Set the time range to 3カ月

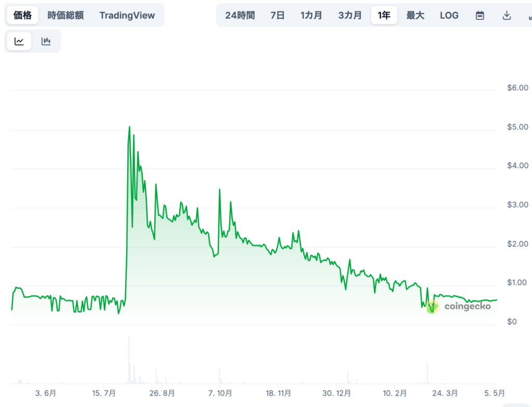(350, 15)
